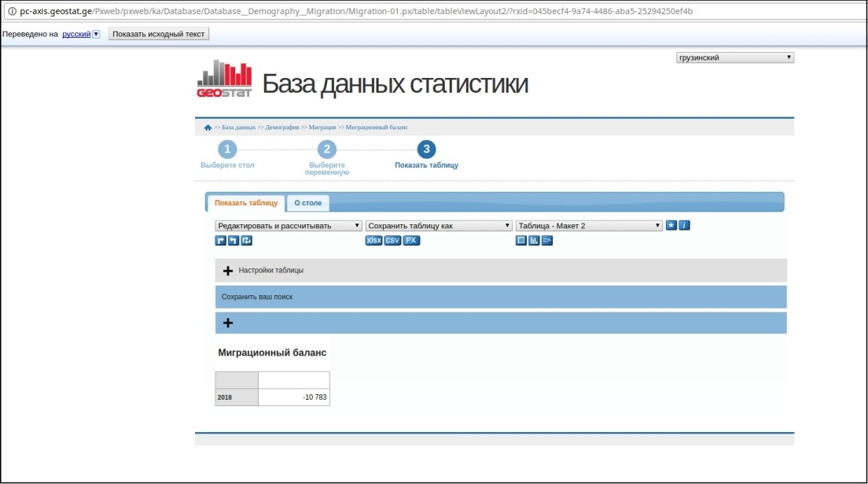Open the 'Сохранить таблицу как' dropdown

(439, 226)
